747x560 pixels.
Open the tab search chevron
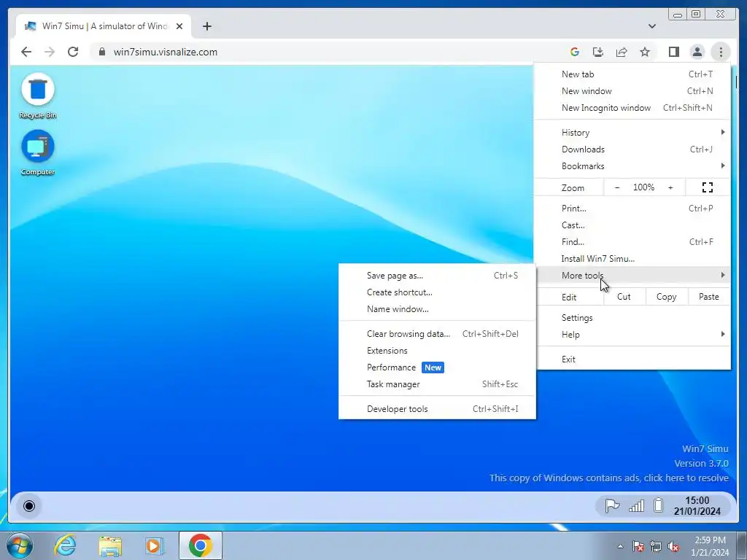652,26
